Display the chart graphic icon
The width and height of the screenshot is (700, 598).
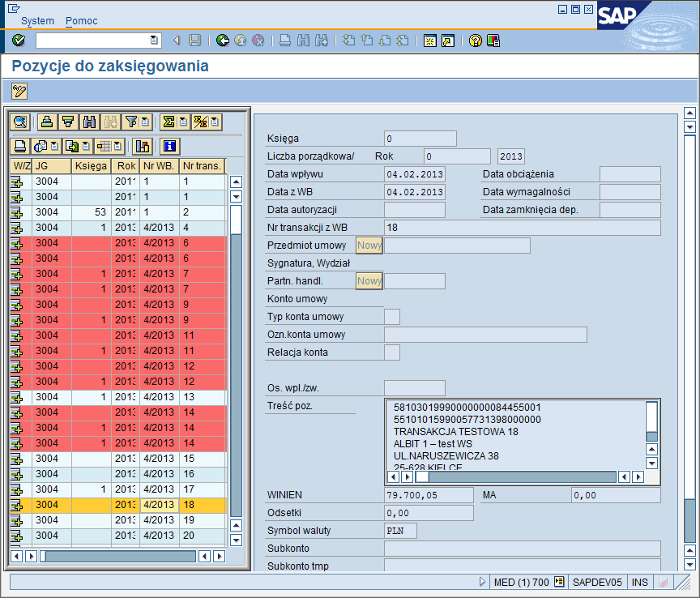tap(142, 146)
